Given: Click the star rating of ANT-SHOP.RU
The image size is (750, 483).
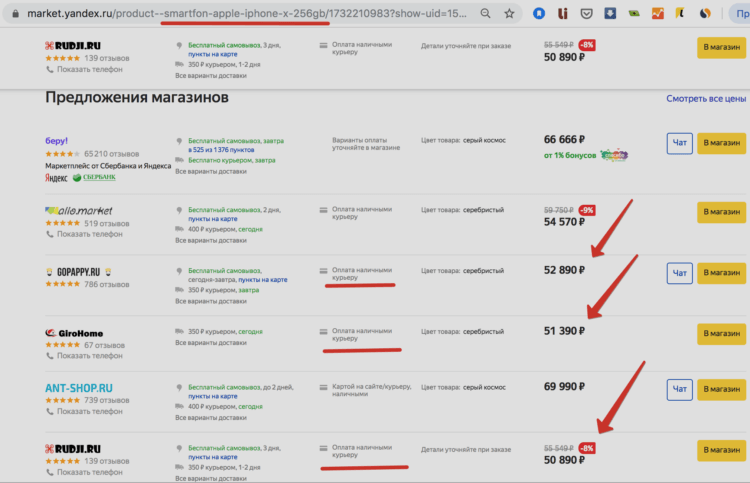Looking at the screenshot, I should 63,400.
